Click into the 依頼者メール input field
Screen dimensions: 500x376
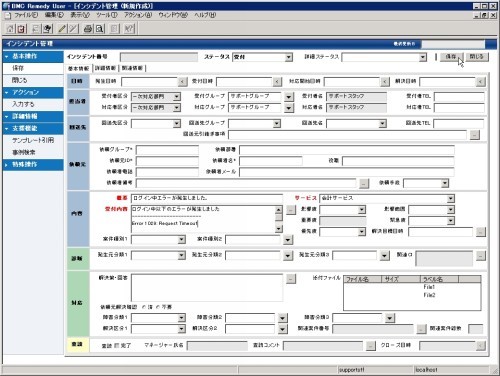(x=347, y=172)
